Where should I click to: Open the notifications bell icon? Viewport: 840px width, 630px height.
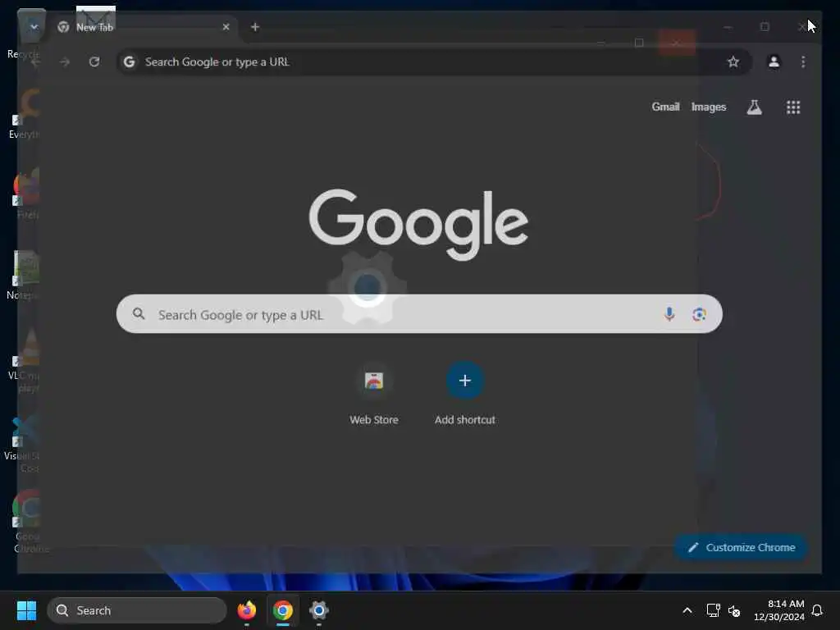pyautogui.click(x=818, y=610)
